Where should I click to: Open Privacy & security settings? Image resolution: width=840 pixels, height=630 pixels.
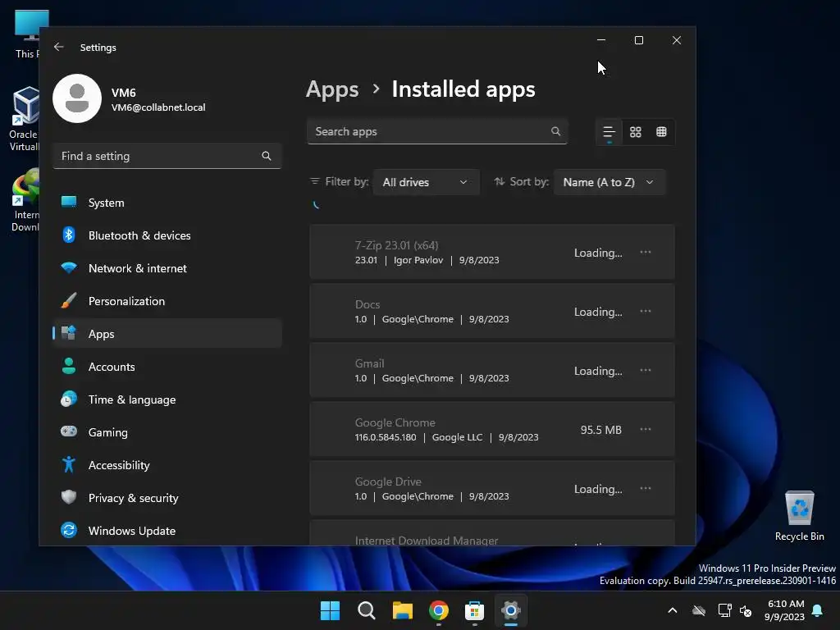click(167, 498)
